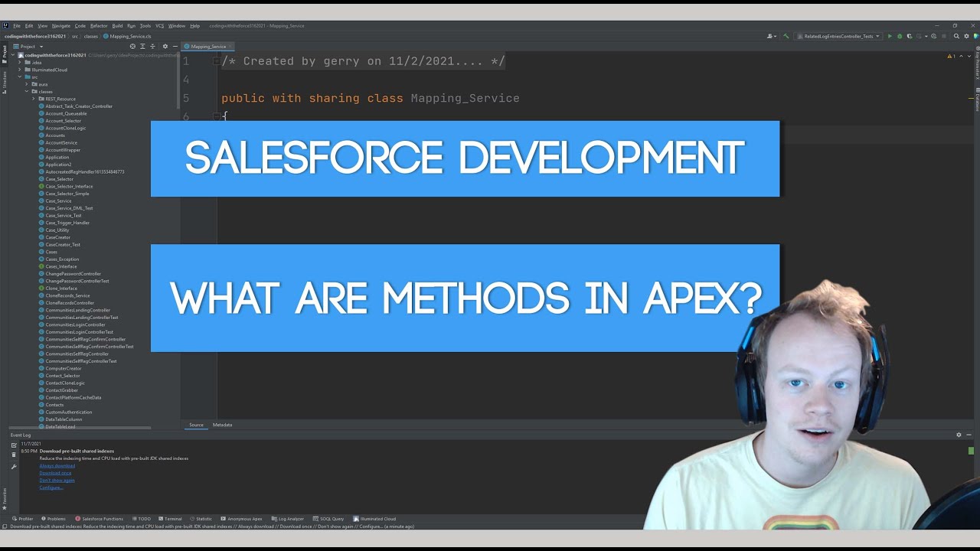This screenshot has height=551, width=980.
Task: Switch to the Metadata tab
Action: 222,425
